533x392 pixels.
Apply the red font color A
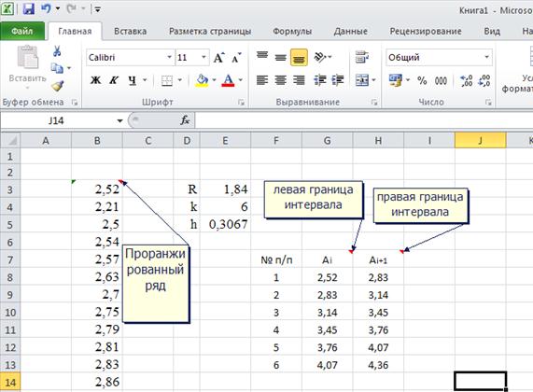(x=228, y=80)
